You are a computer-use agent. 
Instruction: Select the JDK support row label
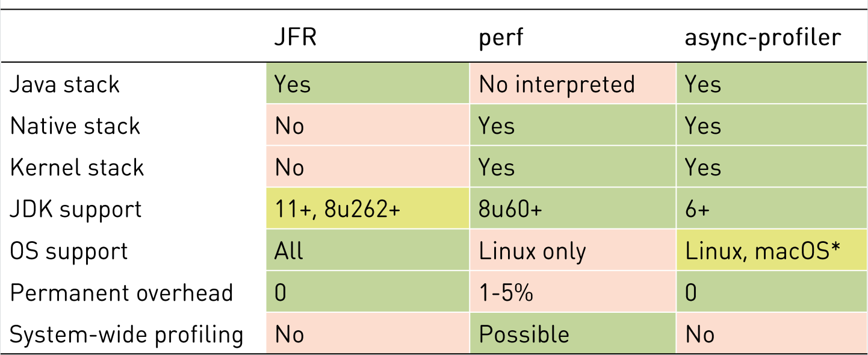(76, 209)
